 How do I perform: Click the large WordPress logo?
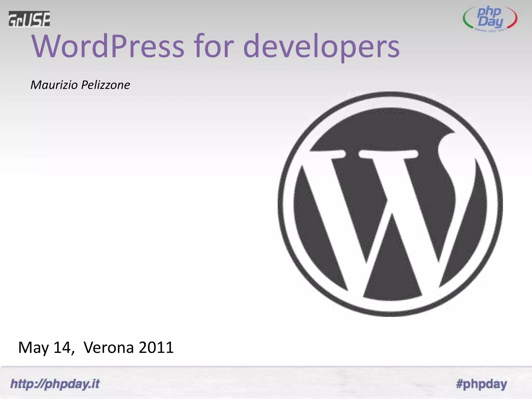tap(390, 204)
